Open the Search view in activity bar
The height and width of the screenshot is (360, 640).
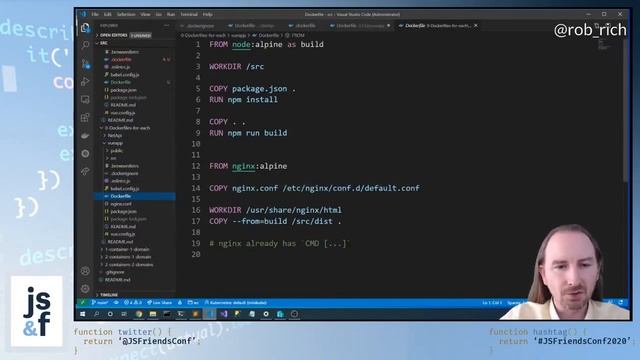pos(85,45)
